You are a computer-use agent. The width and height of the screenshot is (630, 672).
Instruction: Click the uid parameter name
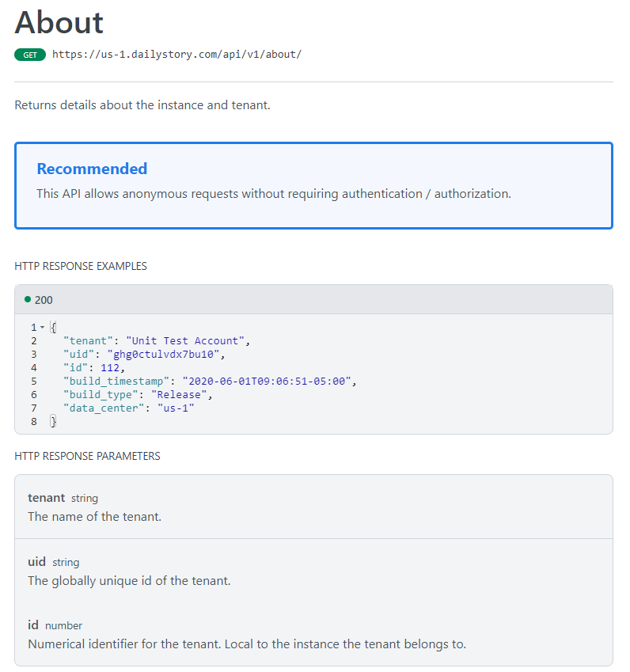37,562
